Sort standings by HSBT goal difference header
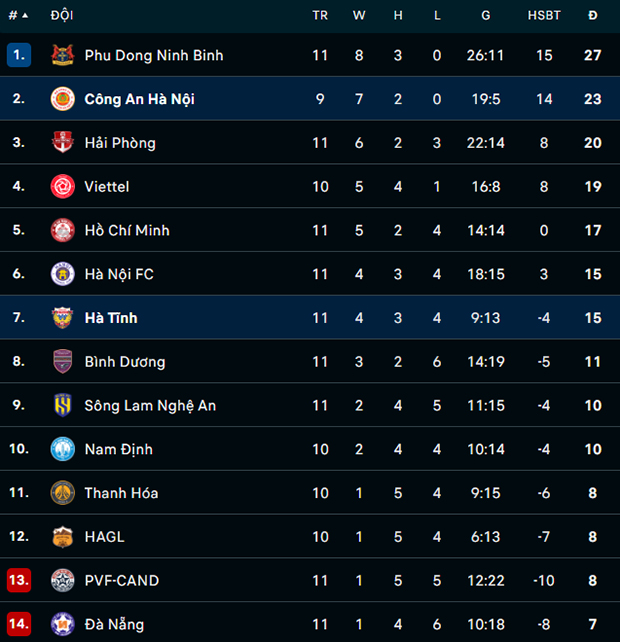The width and height of the screenshot is (620, 642). pos(544,15)
